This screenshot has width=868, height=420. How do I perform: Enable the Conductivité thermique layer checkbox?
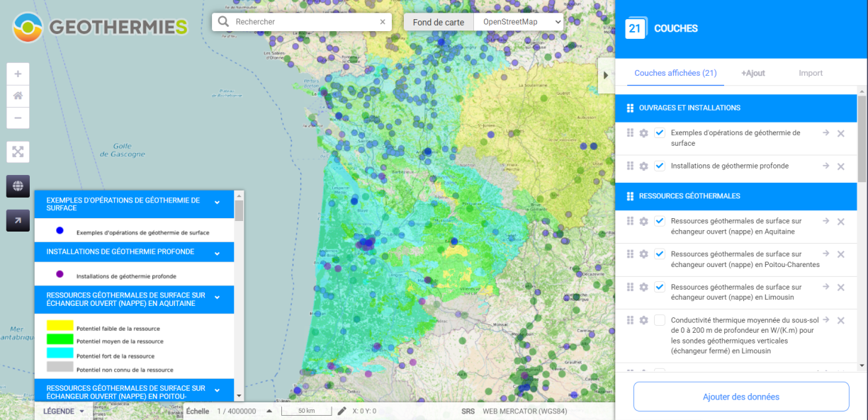[x=660, y=320]
